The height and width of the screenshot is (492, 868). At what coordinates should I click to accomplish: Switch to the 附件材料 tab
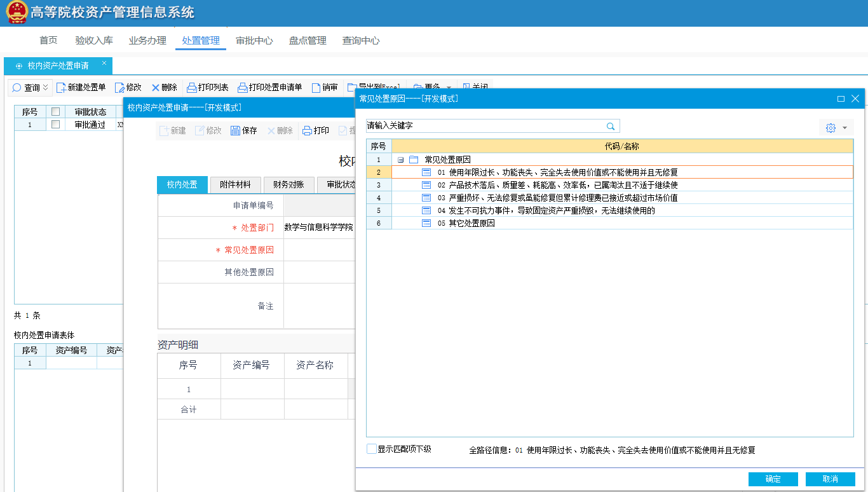pyautogui.click(x=235, y=185)
